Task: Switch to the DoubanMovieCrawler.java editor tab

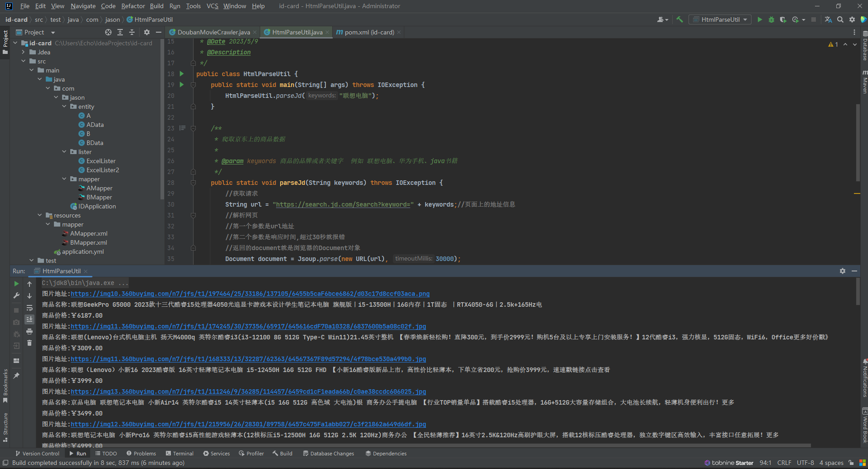Action: pyautogui.click(x=213, y=32)
